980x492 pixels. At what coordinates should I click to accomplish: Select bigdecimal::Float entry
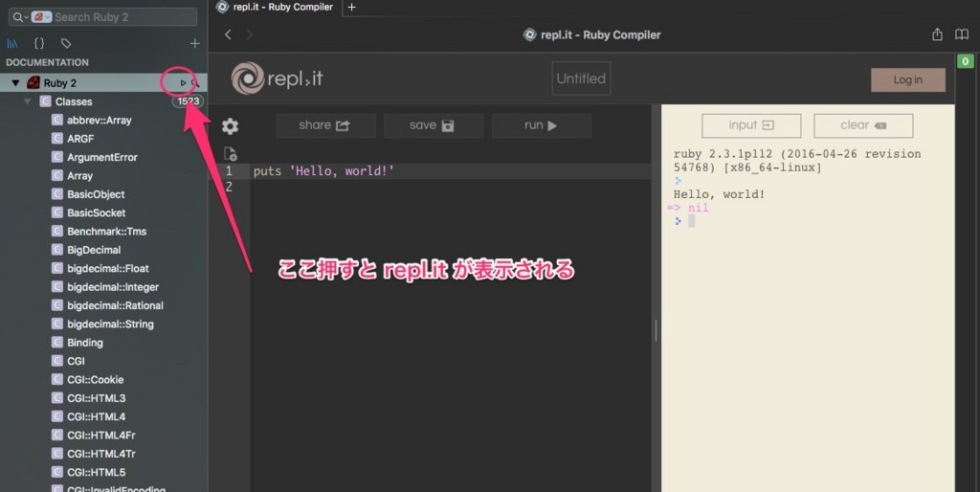[x=108, y=268]
